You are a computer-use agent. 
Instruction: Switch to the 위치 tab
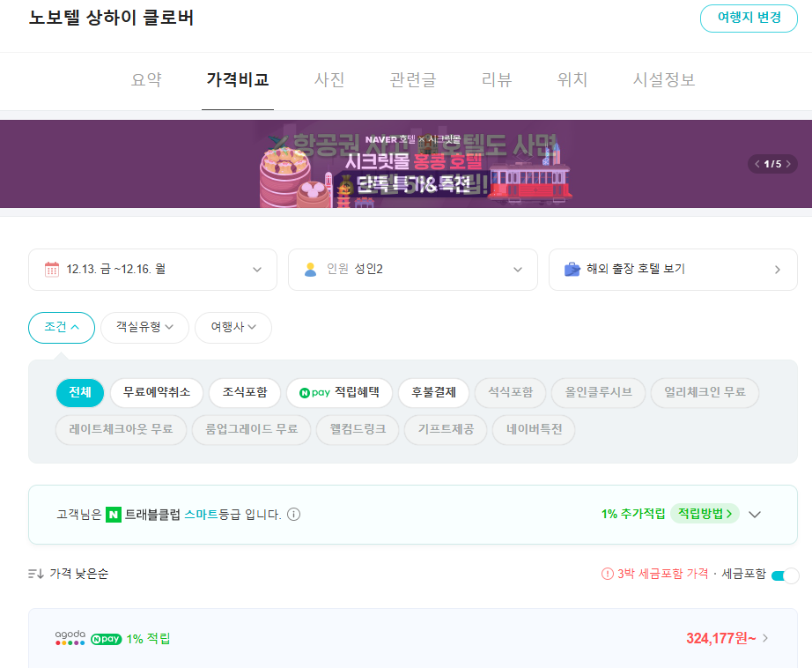click(x=572, y=80)
